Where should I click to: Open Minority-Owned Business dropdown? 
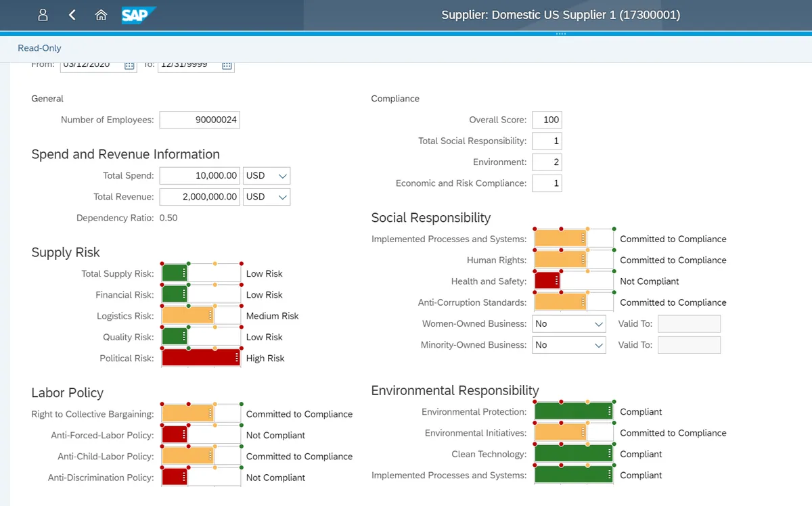[598, 345]
